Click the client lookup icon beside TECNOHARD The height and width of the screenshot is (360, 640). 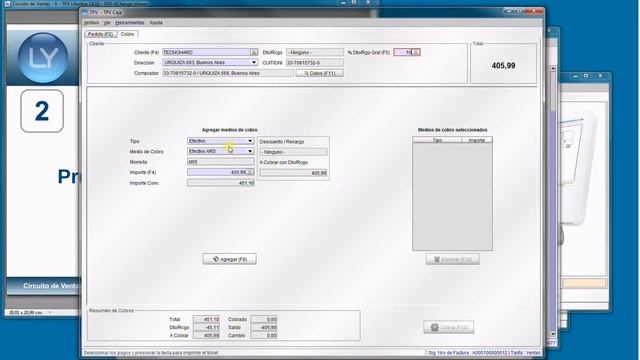coord(254,52)
